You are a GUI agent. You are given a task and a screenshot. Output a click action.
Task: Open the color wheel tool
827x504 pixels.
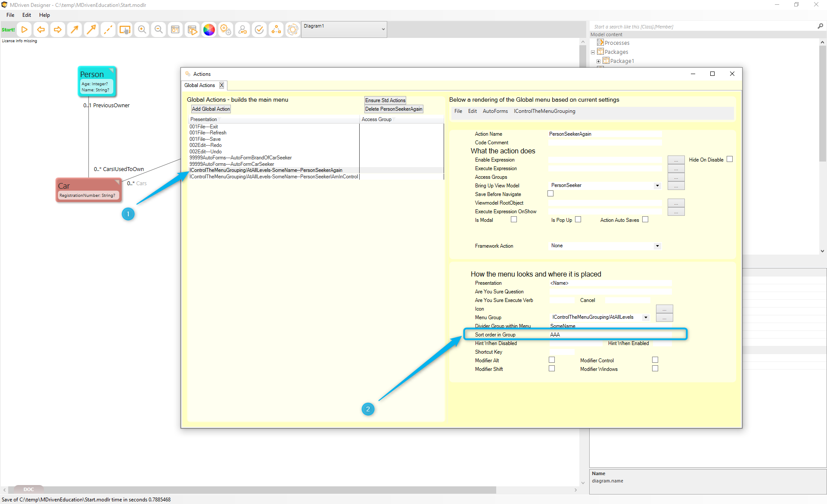(x=209, y=30)
